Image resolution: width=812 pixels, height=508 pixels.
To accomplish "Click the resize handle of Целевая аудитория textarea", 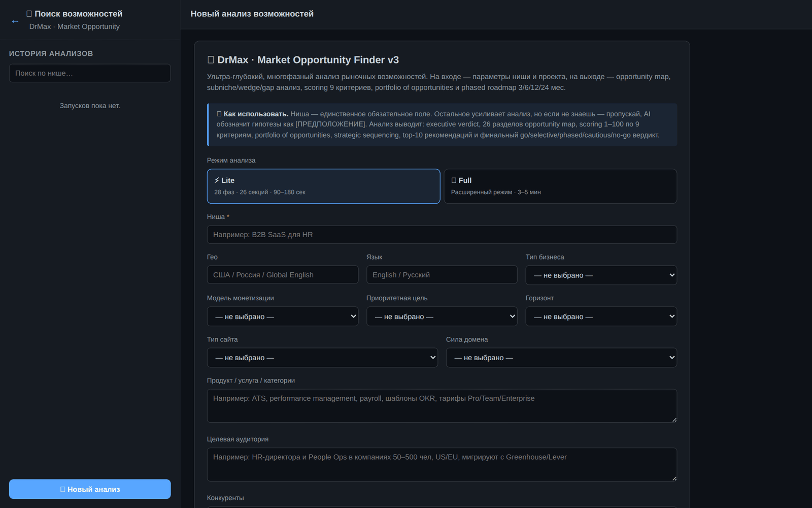I will point(674,478).
